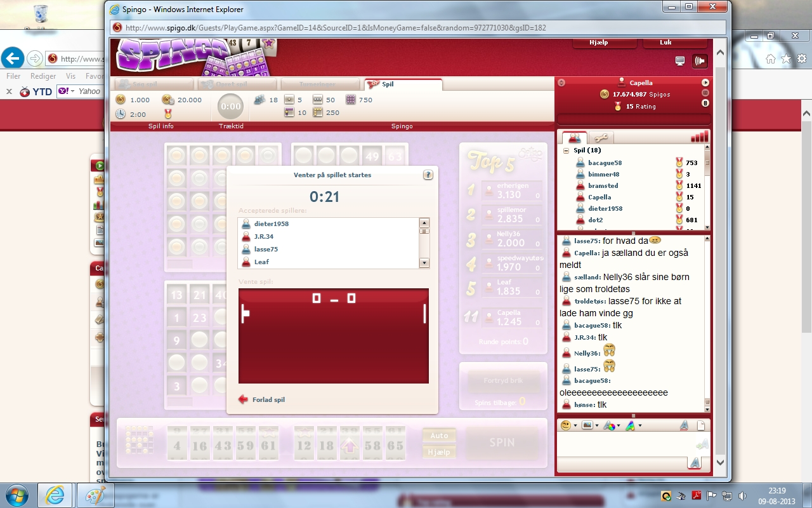Click the rainbow text style icon
The image size is (812, 508).
pos(631,425)
